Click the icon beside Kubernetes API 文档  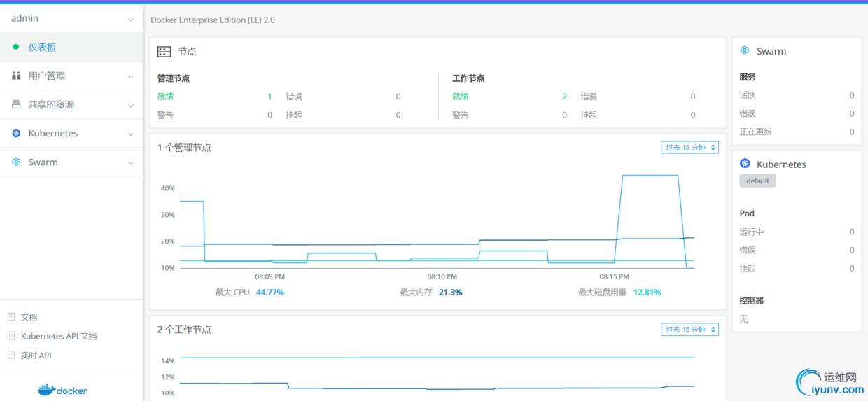[11, 336]
